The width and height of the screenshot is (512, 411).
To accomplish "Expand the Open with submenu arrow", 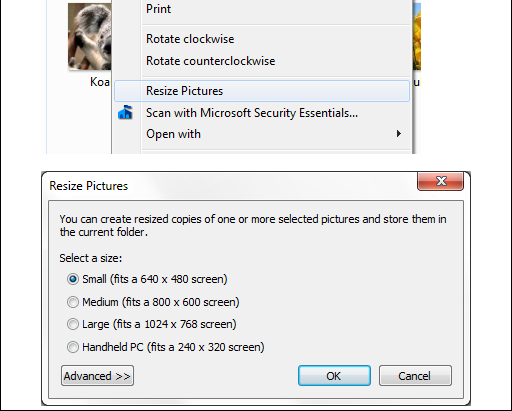I will [399, 134].
